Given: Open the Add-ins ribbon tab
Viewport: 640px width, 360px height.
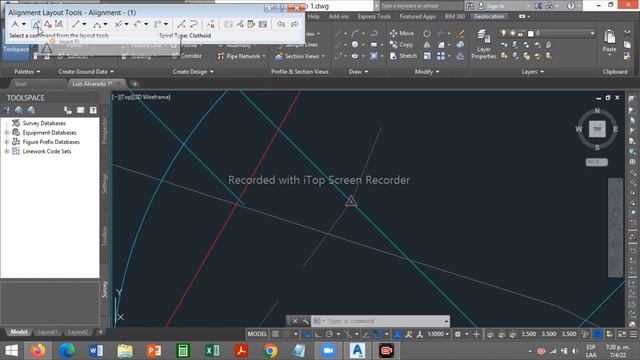Looking at the screenshot, I should pyautogui.click(x=338, y=16).
